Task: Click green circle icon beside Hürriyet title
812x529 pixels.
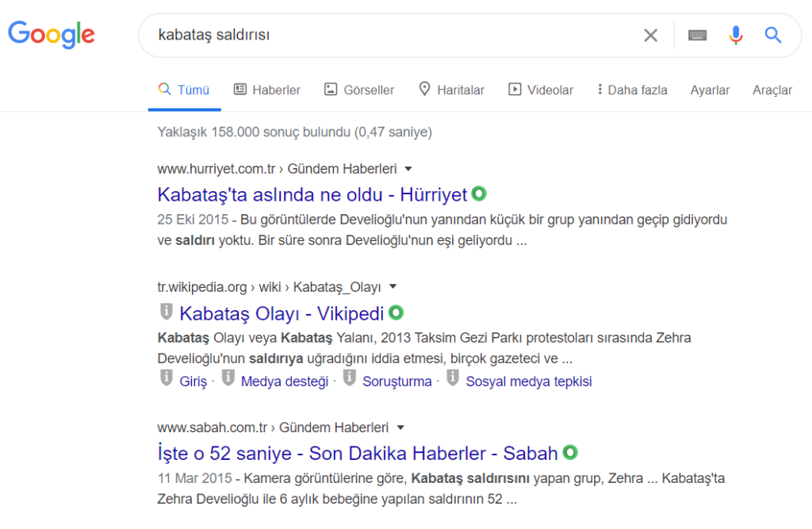Action: [x=479, y=194]
